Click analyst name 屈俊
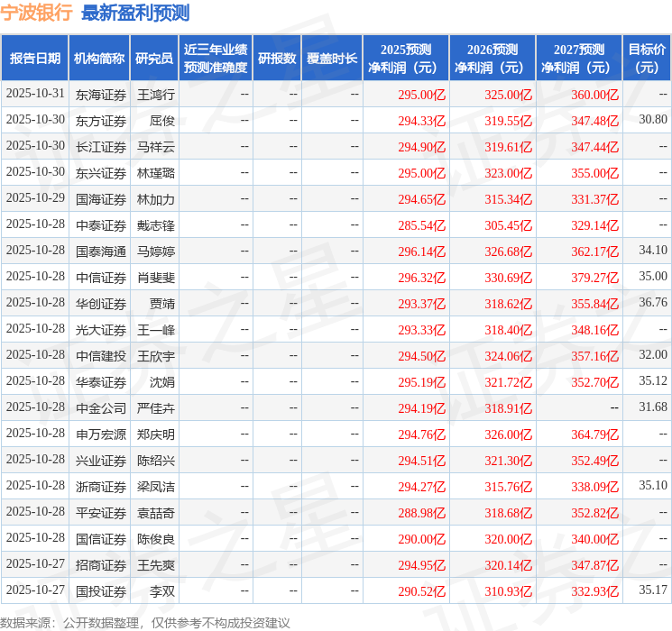Screen dimensions: 672x631 (x=162, y=121)
